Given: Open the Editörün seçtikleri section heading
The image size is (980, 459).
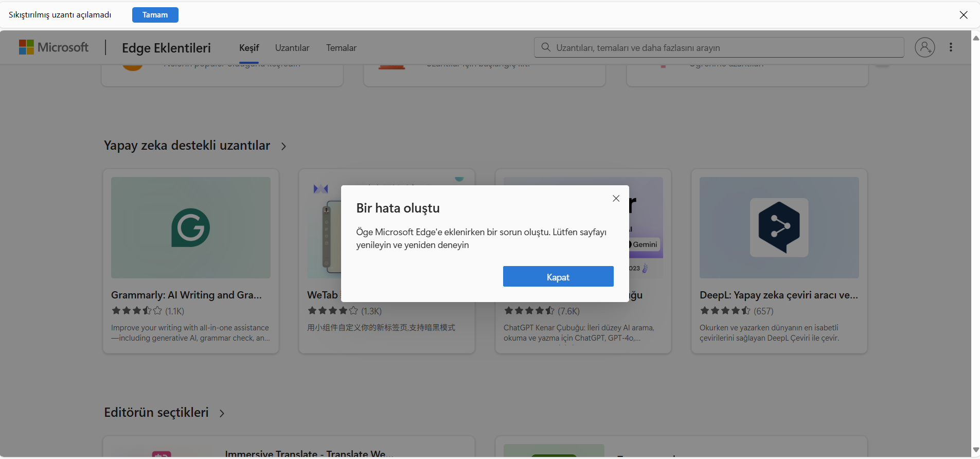Looking at the screenshot, I should coord(156,413).
